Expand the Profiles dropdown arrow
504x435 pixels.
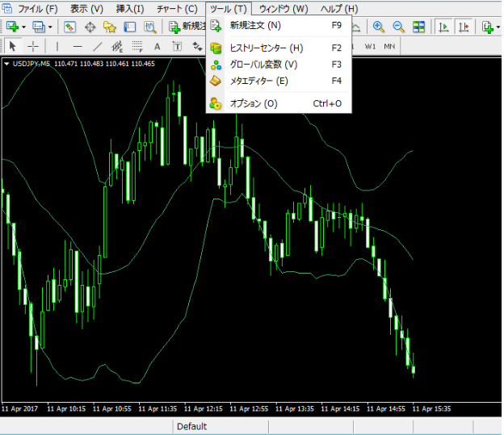(x=50, y=27)
